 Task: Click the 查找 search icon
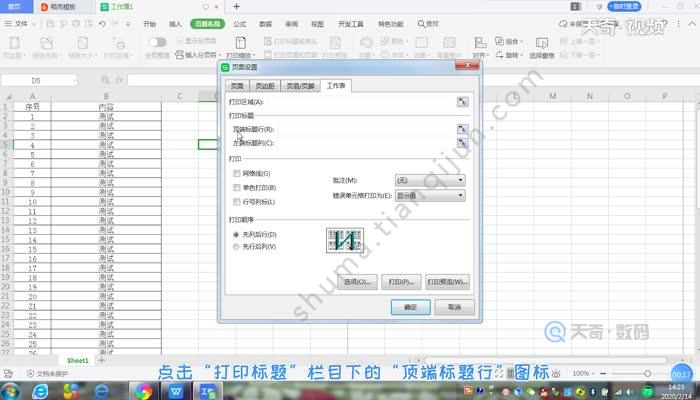[x=421, y=24]
